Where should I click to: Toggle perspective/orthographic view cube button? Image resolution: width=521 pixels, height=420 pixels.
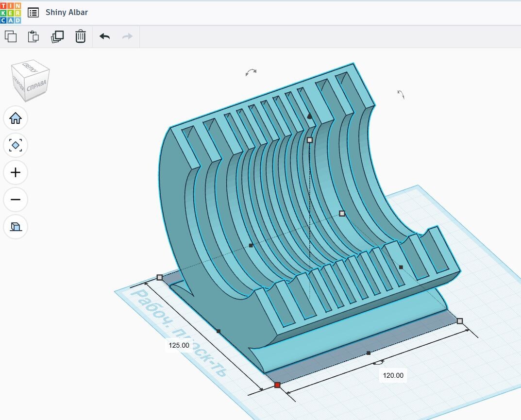click(16, 227)
